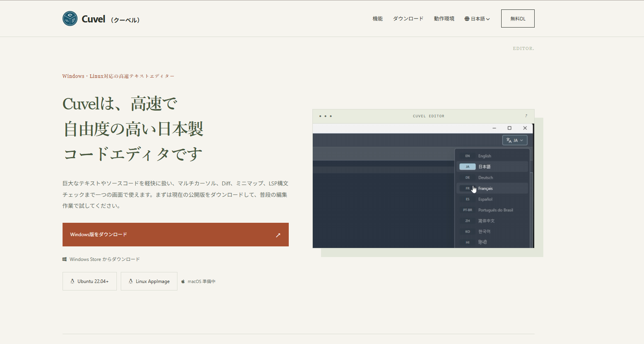This screenshot has height=344, width=644.
Task: Download the Linux AppImage build
Action: coord(149,281)
